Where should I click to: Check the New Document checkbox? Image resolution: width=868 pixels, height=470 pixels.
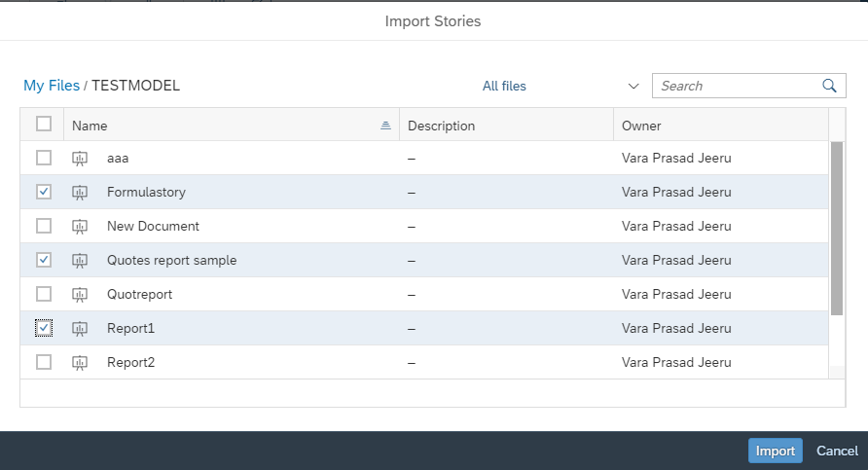pos(44,226)
